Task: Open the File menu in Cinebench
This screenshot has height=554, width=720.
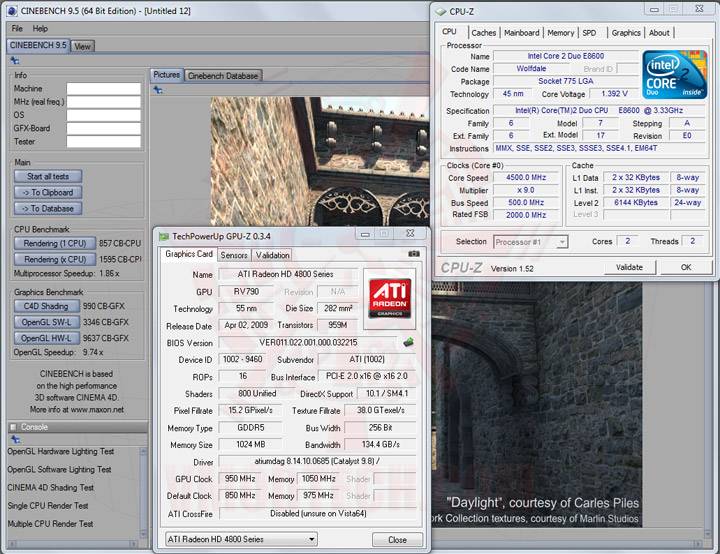Action: [17, 28]
